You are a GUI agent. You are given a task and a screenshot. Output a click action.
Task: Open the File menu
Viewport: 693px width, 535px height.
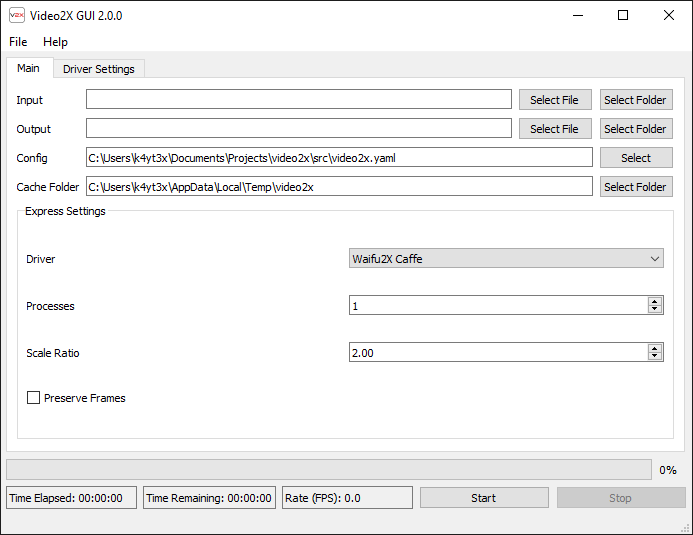(18, 42)
